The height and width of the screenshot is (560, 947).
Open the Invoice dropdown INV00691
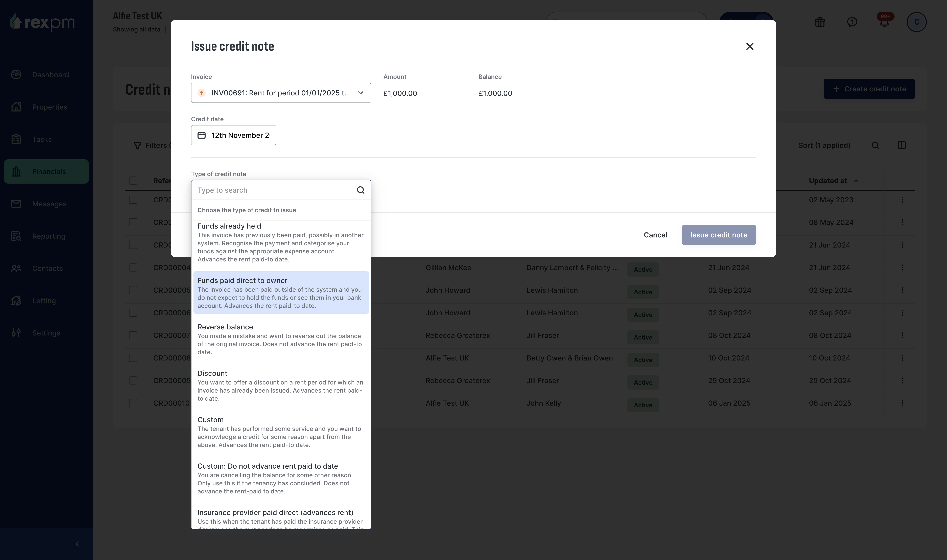coord(281,93)
